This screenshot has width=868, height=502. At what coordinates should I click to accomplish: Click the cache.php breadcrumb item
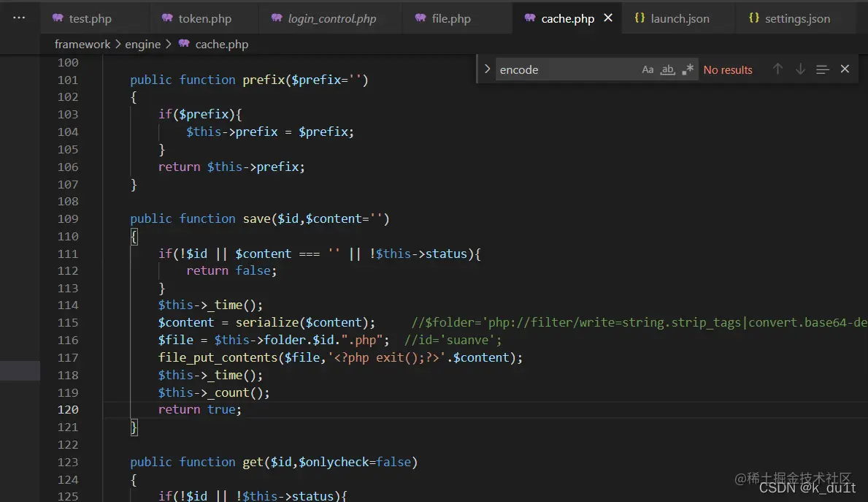click(221, 45)
